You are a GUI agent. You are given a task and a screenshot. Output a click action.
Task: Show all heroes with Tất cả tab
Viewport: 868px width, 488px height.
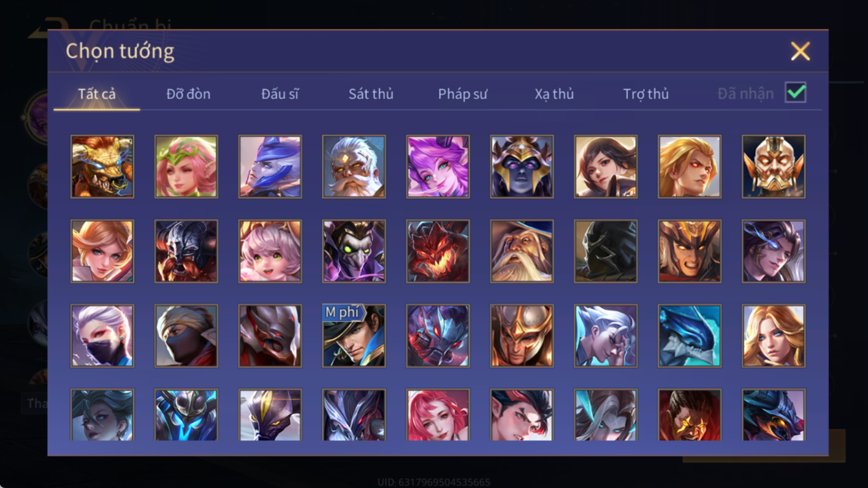97,94
